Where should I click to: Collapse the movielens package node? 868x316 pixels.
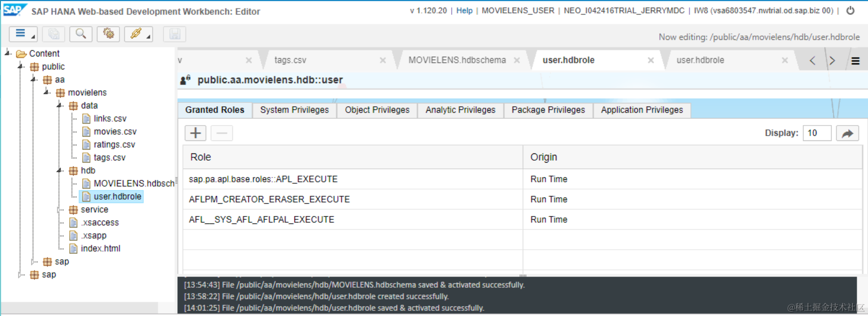pyautogui.click(x=47, y=92)
